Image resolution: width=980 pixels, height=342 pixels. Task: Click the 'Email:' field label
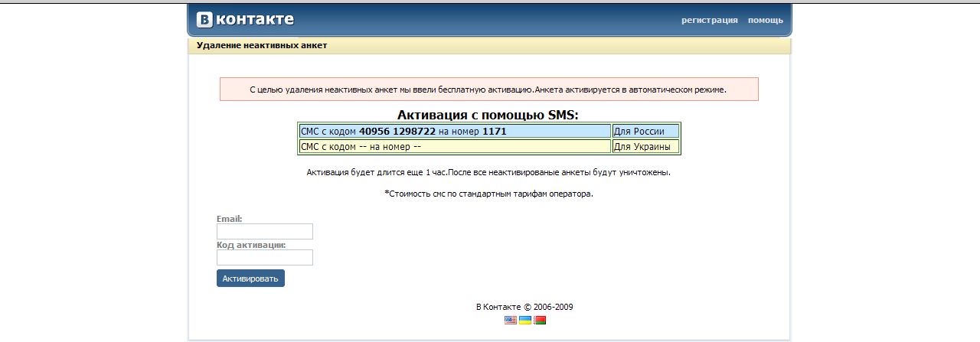pos(230,219)
